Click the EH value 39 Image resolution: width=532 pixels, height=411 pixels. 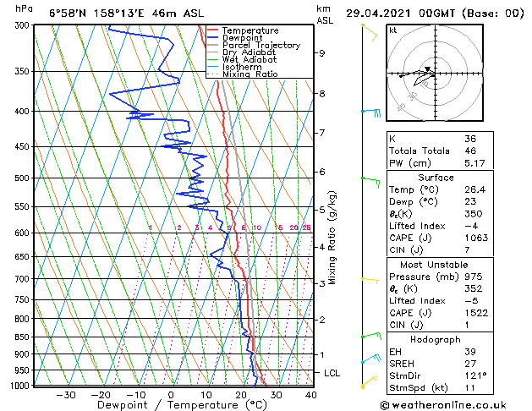tap(470, 352)
